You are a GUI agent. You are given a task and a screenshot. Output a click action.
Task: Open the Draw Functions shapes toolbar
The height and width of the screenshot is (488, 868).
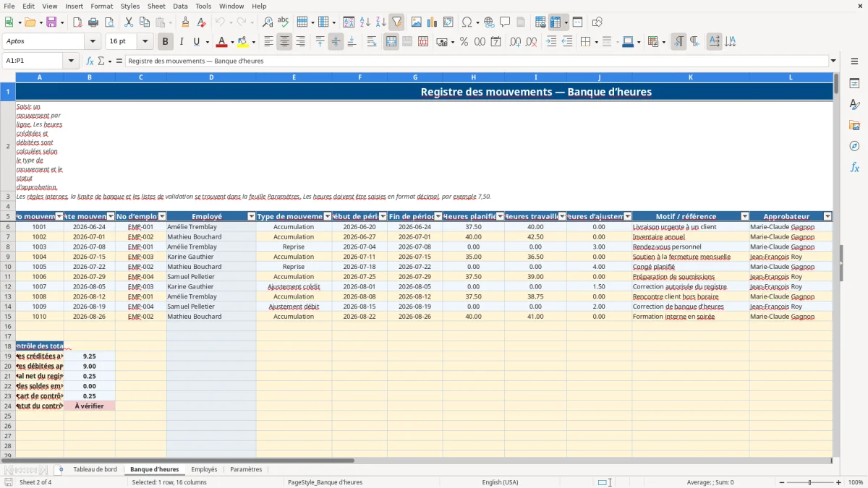click(x=597, y=22)
